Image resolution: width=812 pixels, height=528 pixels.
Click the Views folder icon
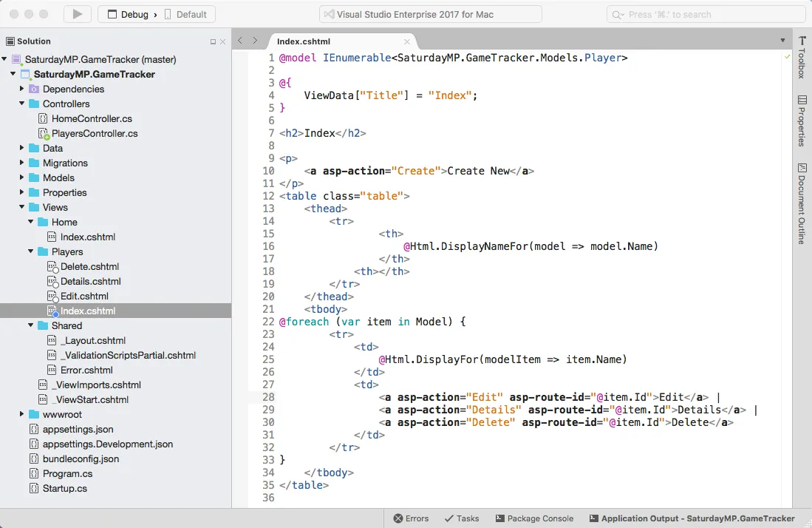(x=34, y=207)
